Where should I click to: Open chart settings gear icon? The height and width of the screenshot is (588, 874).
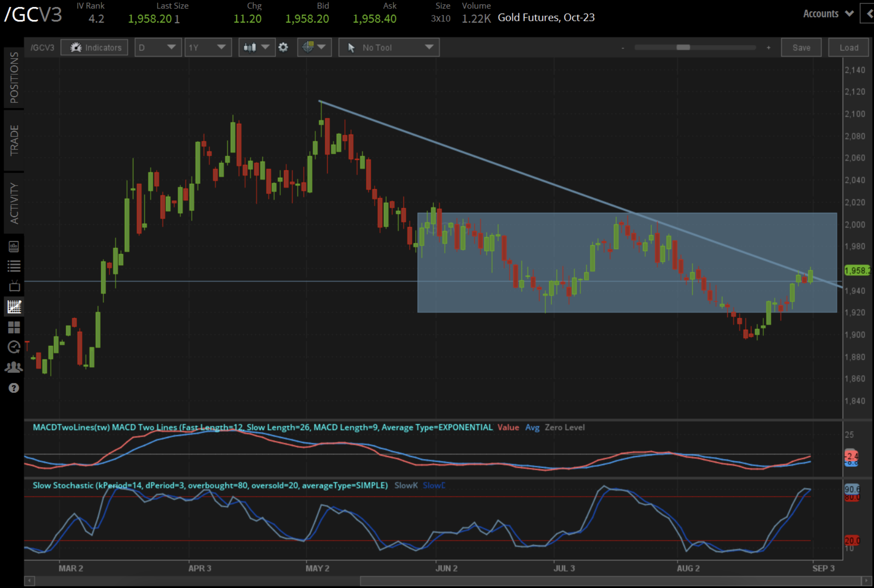[283, 47]
